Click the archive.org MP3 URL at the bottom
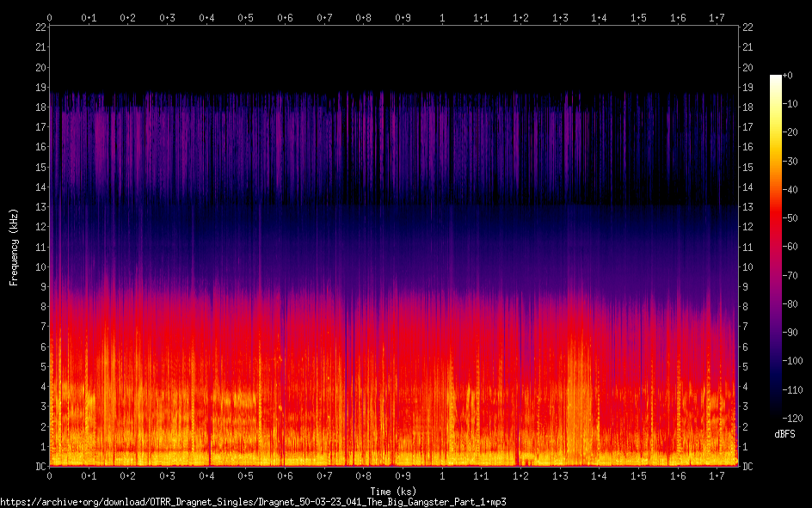Image resolution: width=812 pixels, height=508 pixels. (x=253, y=501)
